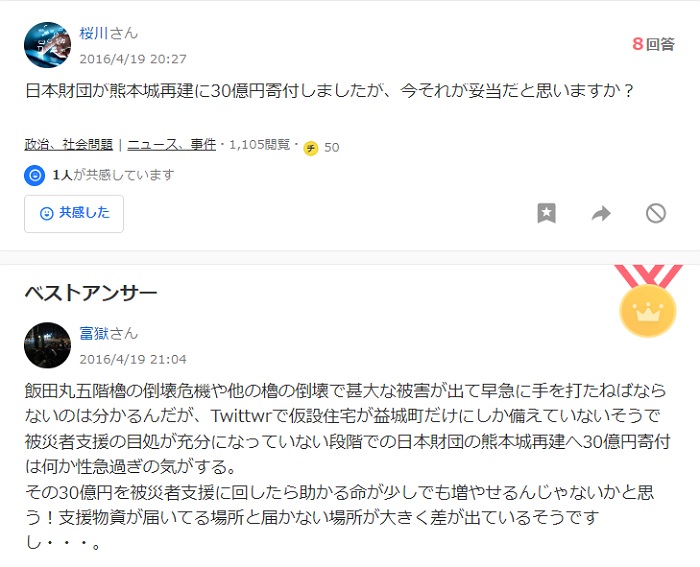
Task: Open the 富嶽 user name link
Action: click(x=94, y=334)
